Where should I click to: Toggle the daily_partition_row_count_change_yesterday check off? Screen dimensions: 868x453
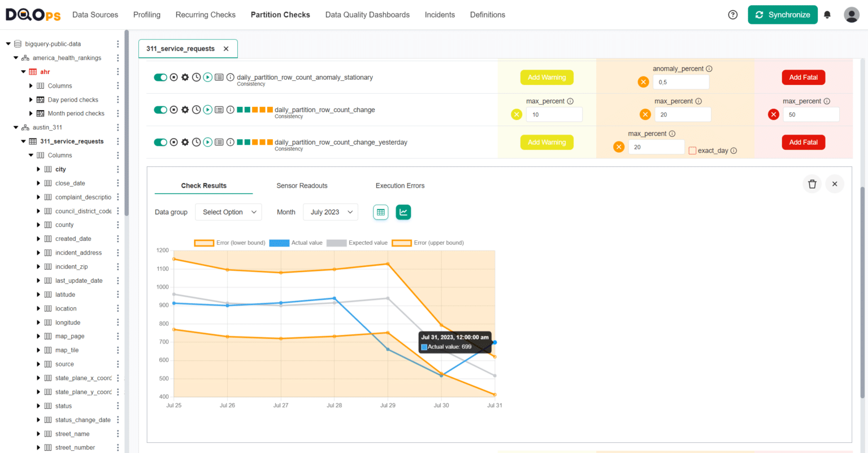tap(160, 142)
